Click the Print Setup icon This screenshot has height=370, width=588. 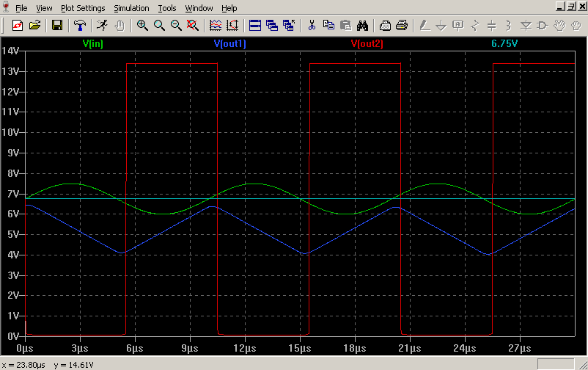coord(385,26)
